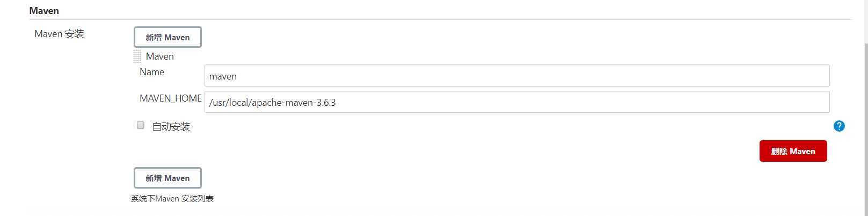Click the 自动安装 label text
The height and width of the screenshot is (216, 868).
coord(171,127)
